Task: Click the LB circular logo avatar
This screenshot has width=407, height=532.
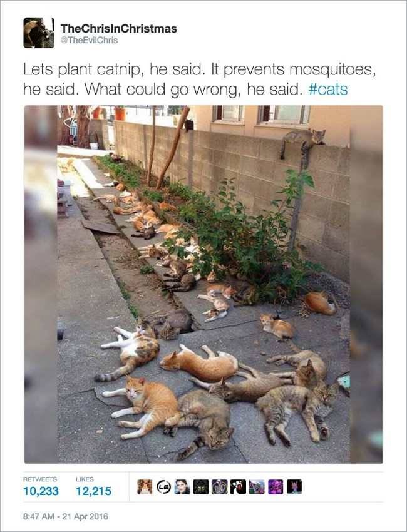Action: click(163, 487)
